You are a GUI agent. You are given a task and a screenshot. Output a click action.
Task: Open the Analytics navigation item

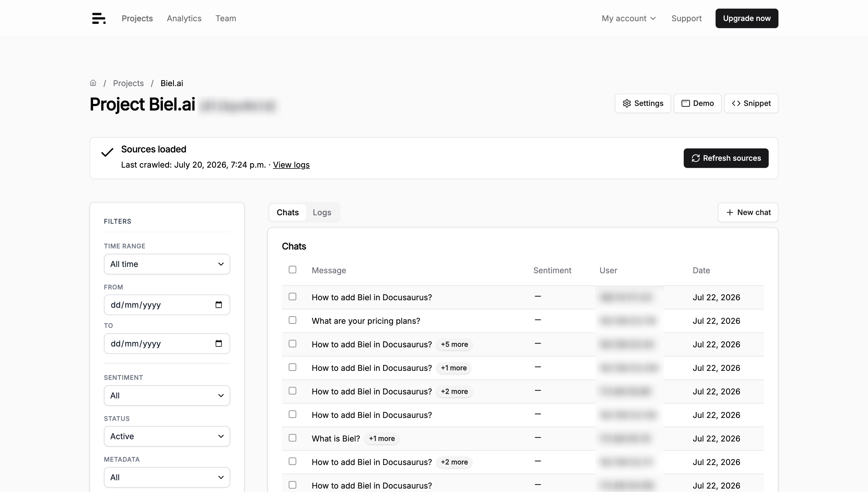(x=184, y=18)
